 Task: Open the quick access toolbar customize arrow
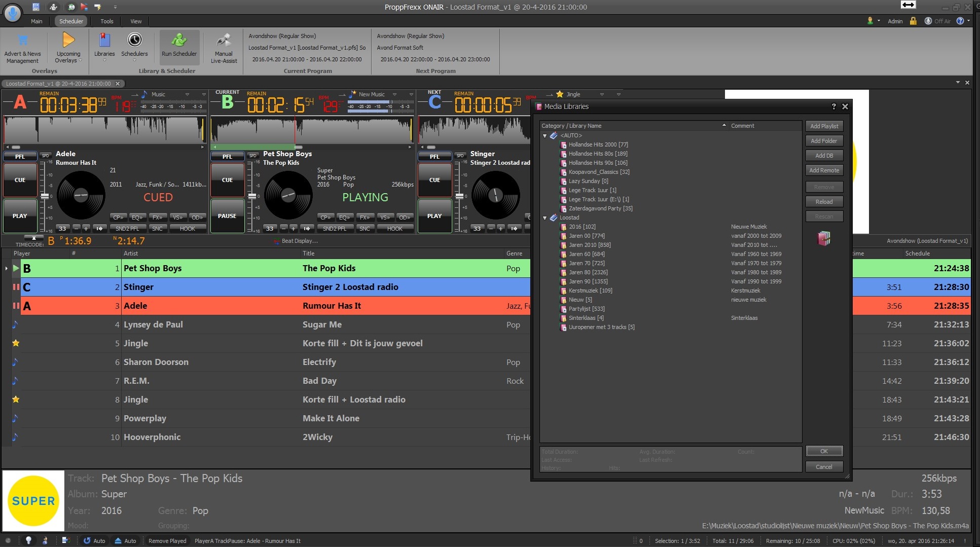tap(115, 7)
